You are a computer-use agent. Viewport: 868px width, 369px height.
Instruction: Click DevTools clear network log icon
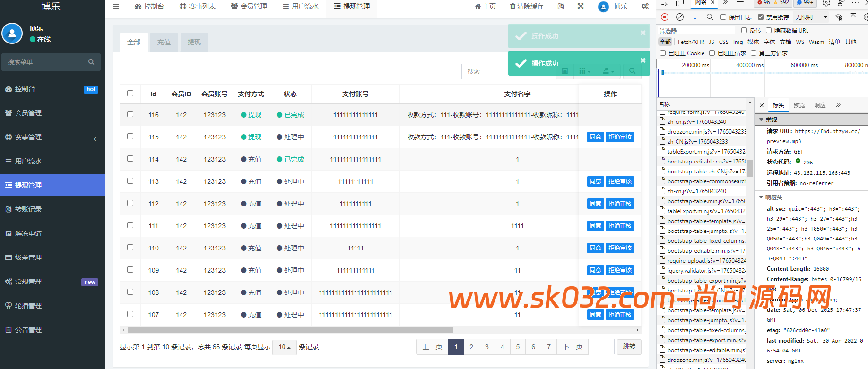(x=680, y=17)
